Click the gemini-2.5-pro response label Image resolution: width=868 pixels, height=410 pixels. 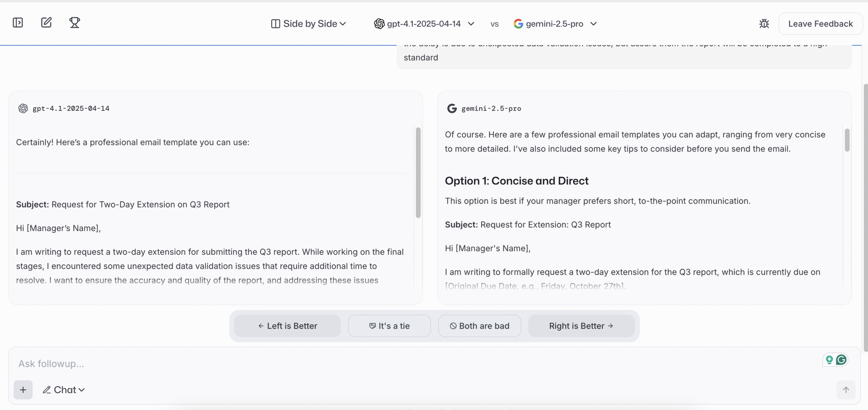[491, 108]
